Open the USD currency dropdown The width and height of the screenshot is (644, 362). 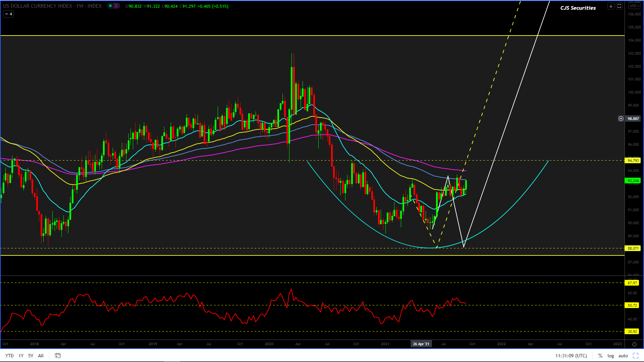tap(634, 6)
